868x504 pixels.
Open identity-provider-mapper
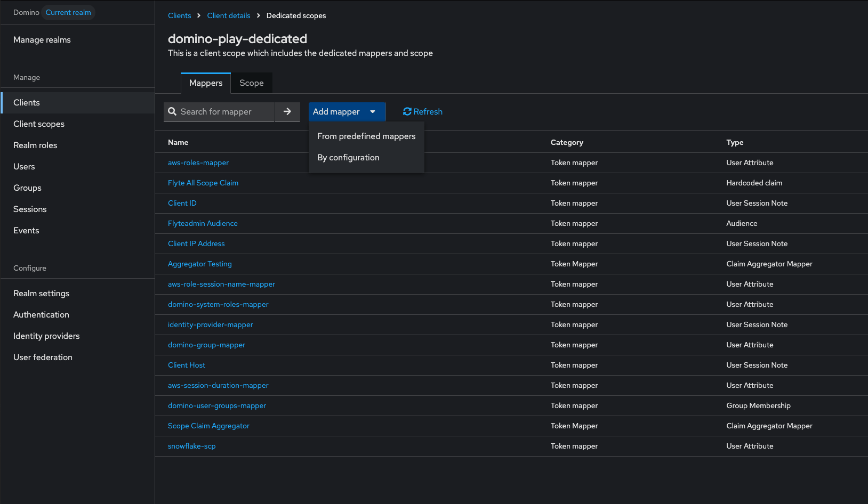[211, 324]
